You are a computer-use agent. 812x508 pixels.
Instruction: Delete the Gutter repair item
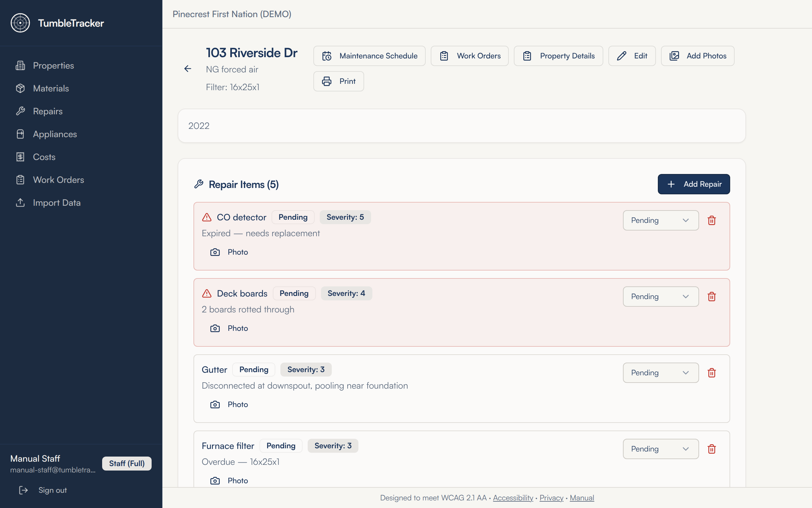pyautogui.click(x=711, y=373)
